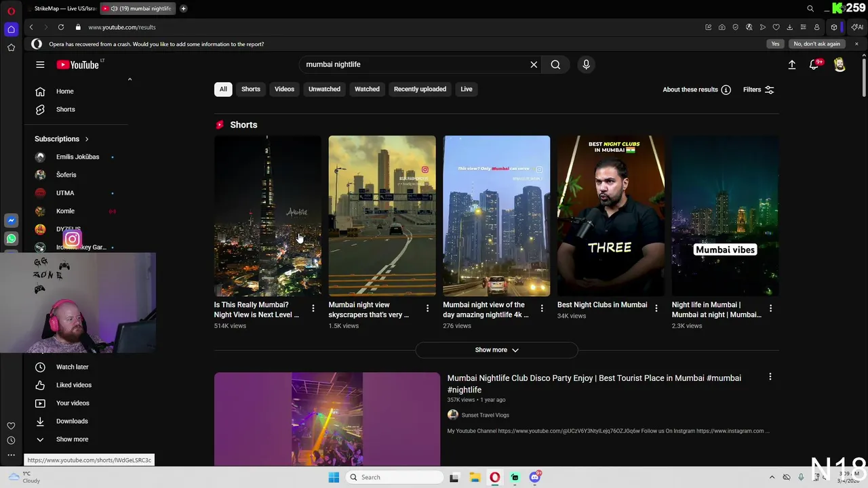Select the Watched filter chip

click(367, 89)
